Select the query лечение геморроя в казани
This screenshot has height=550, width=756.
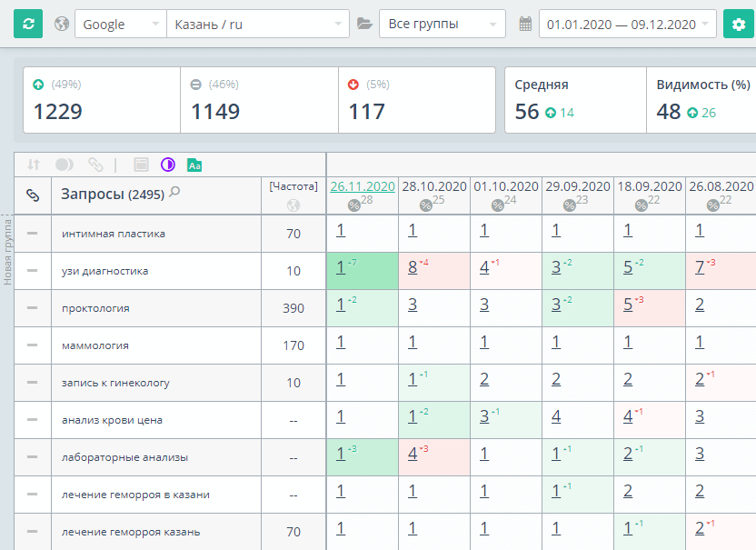[x=135, y=495]
